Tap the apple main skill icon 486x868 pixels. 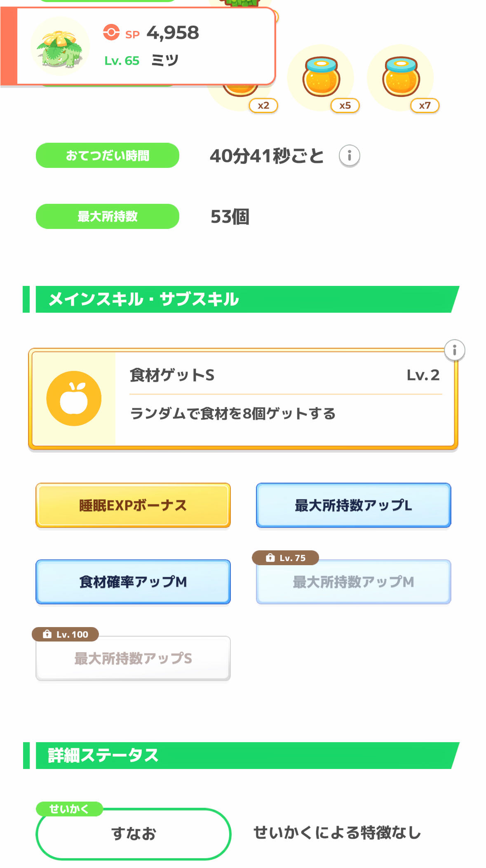coord(74,399)
